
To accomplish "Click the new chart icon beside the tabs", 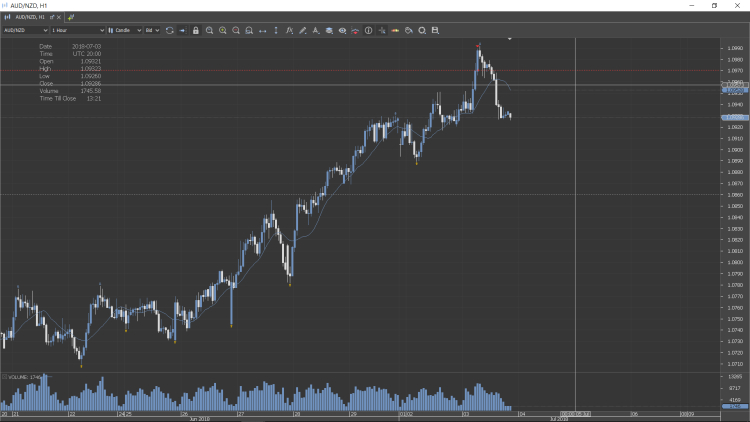I will 71,17.
